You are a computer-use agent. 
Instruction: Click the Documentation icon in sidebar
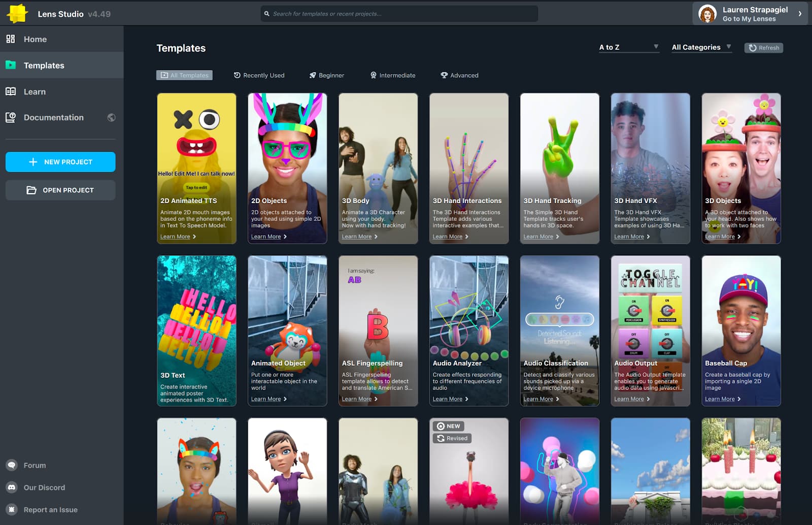11,117
